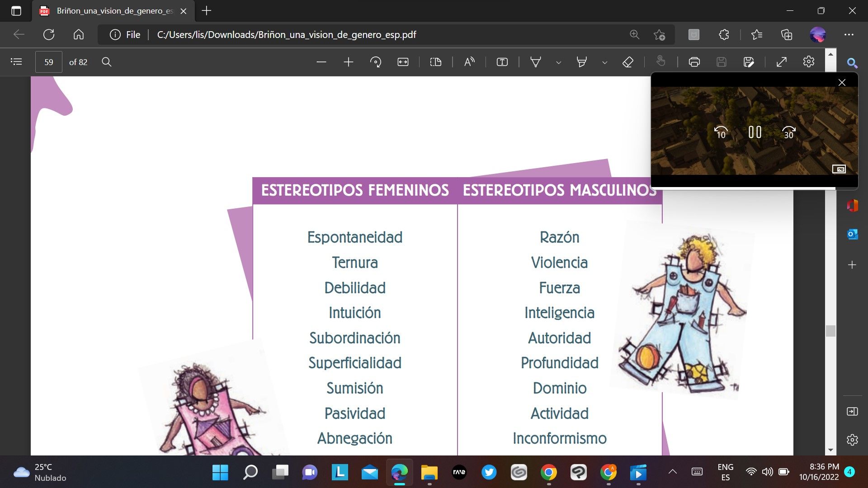Open a new browser tab
The image size is (868, 488).
[x=207, y=11]
